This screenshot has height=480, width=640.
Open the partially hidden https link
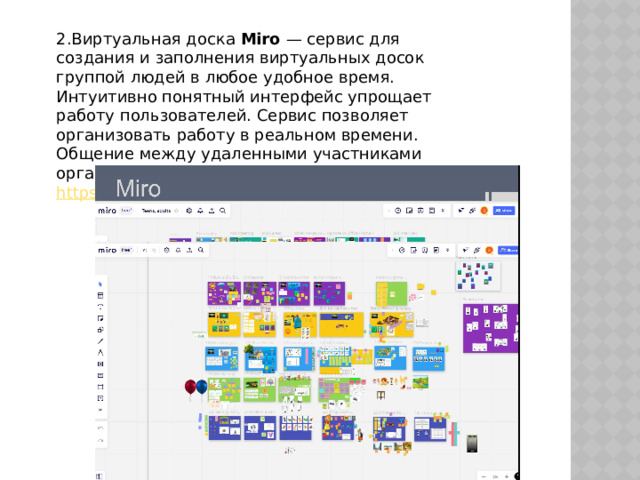pyautogui.click(x=76, y=193)
